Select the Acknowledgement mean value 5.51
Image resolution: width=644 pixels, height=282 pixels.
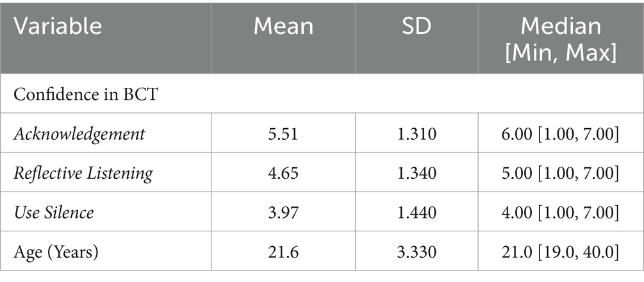[283, 135]
